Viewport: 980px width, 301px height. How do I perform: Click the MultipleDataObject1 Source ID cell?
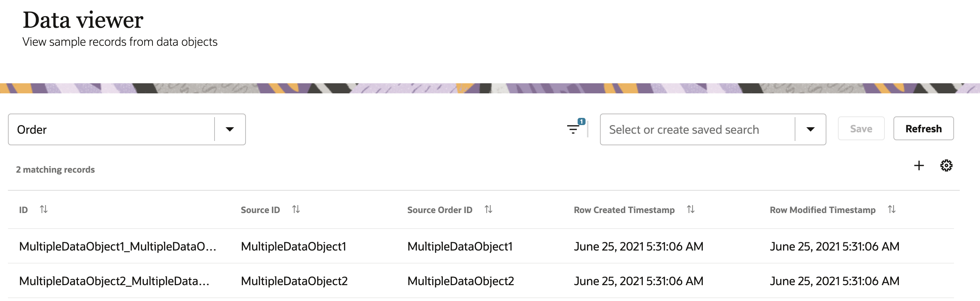pyautogui.click(x=293, y=246)
